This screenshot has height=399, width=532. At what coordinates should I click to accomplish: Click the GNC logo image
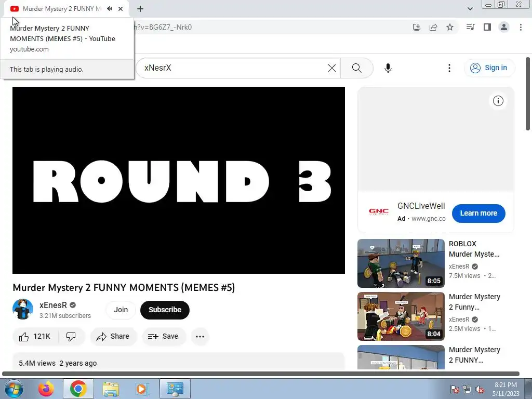click(379, 212)
